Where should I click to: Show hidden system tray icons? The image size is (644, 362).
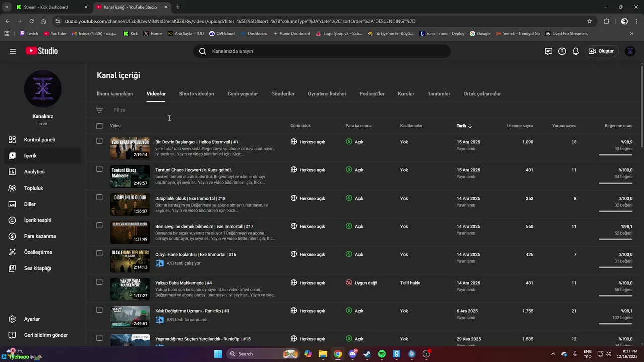pos(553,354)
